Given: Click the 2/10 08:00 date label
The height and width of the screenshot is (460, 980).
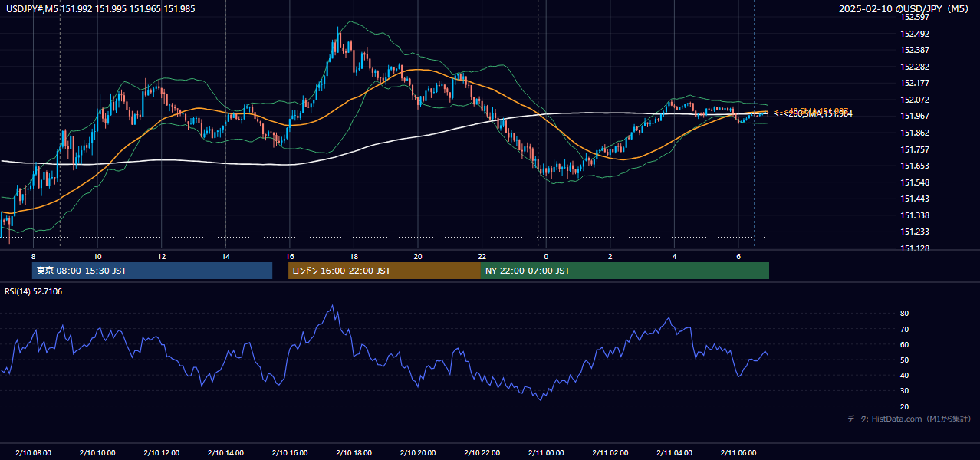Looking at the screenshot, I should (x=33, y=453).
